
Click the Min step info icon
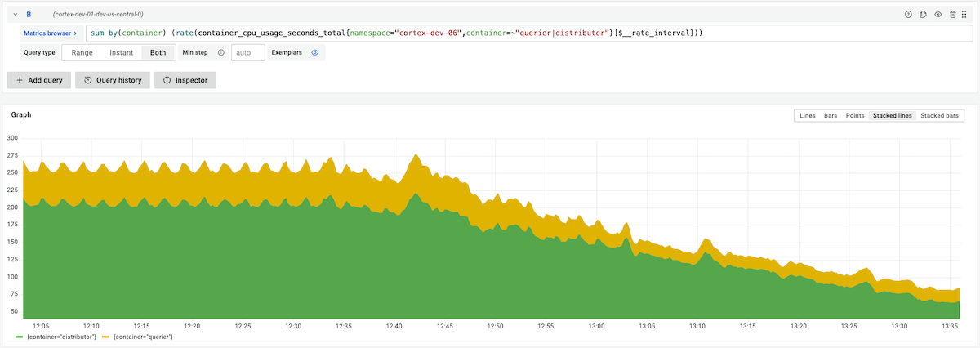click(x=220, y=52)
